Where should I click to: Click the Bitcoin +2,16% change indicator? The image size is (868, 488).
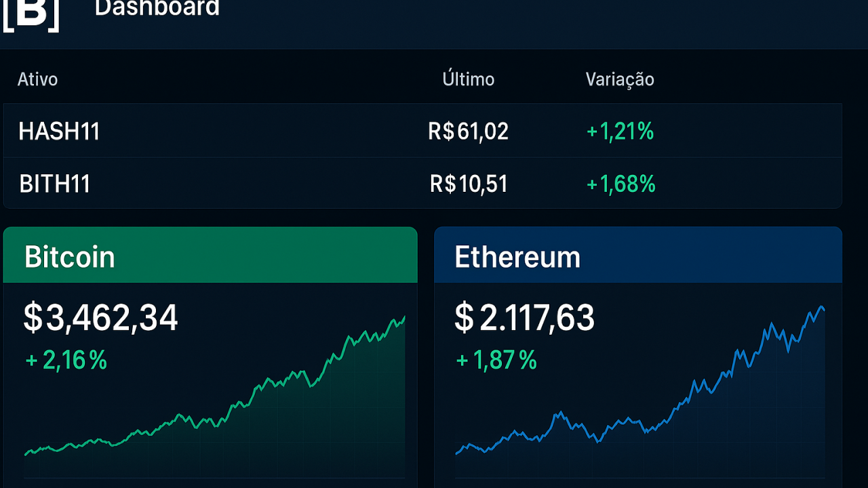tap(66, 361)
